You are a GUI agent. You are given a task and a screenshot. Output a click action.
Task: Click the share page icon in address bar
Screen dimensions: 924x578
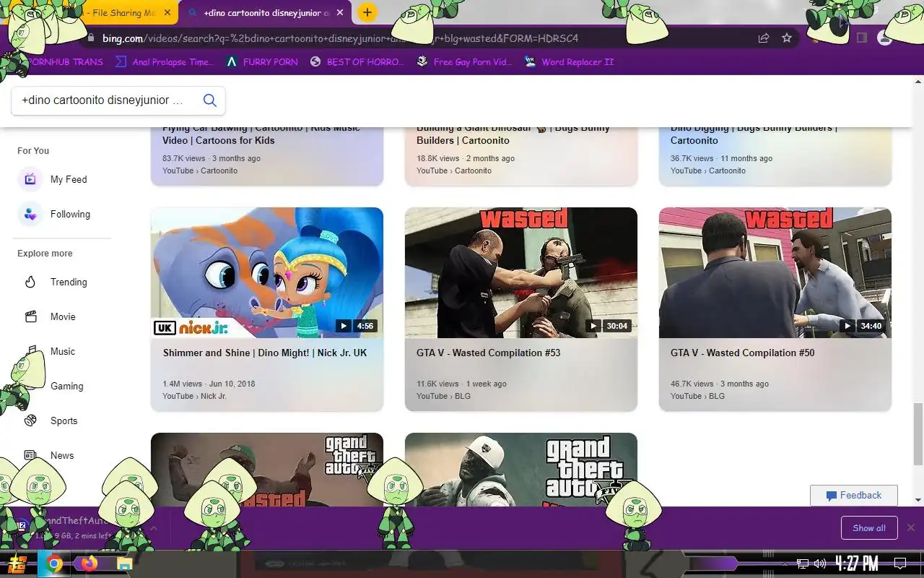763,38
